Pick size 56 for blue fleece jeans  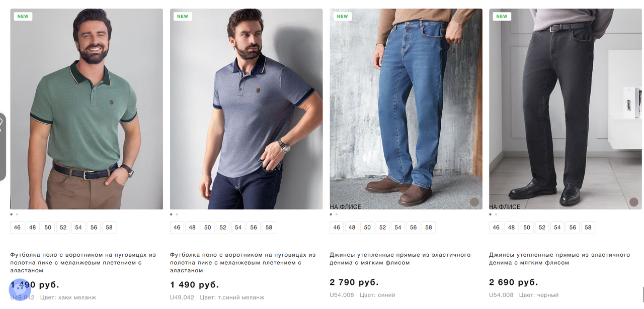click(413, 228)
